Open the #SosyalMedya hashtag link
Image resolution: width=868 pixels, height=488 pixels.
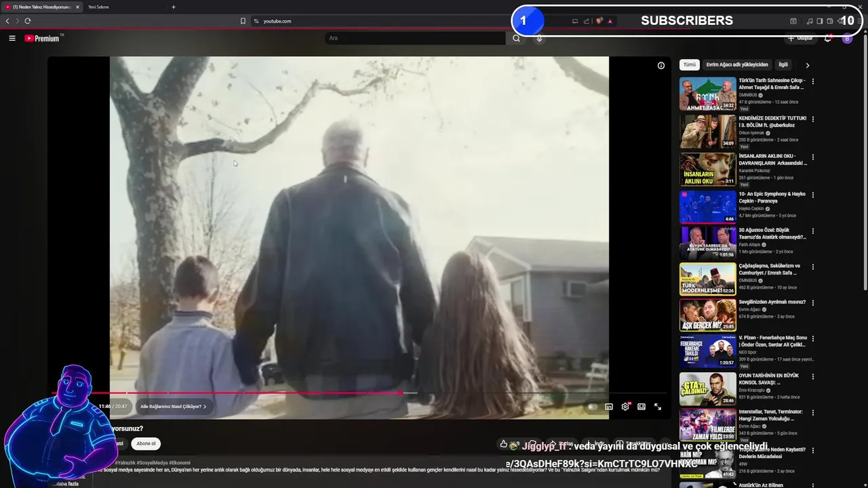[152, 463]
